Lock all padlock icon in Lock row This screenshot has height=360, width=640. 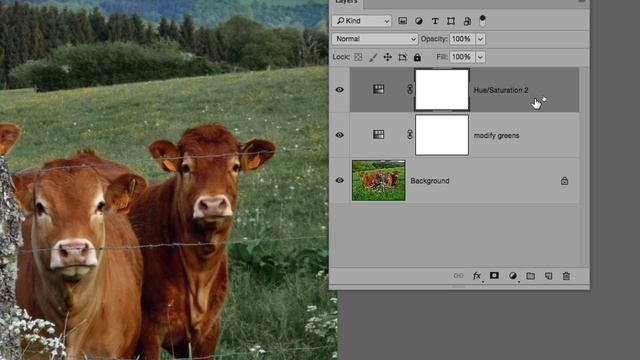pos(417,57)
